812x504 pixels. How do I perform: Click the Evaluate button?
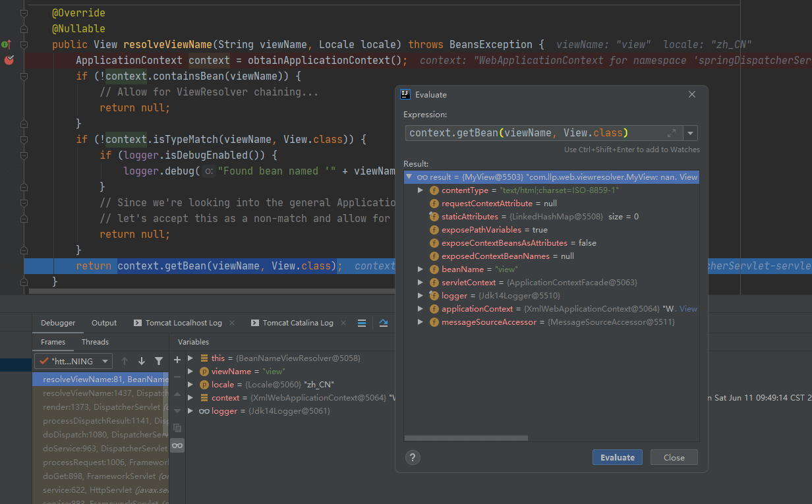coord(617,457)
